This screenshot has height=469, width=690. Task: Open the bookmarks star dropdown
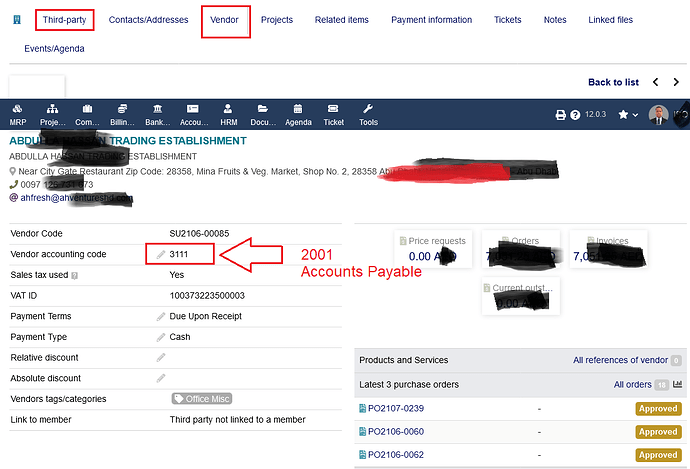click(628, 115)
